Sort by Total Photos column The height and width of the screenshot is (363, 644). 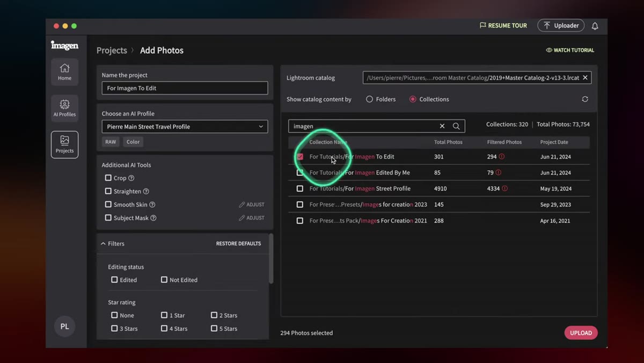pos(448,142)
